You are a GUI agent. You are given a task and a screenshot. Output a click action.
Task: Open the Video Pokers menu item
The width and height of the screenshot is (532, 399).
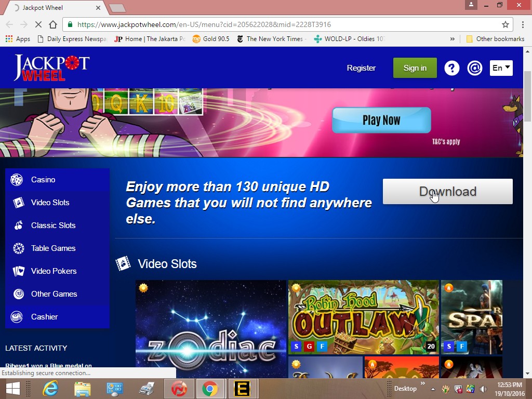[x=57, y=271]
